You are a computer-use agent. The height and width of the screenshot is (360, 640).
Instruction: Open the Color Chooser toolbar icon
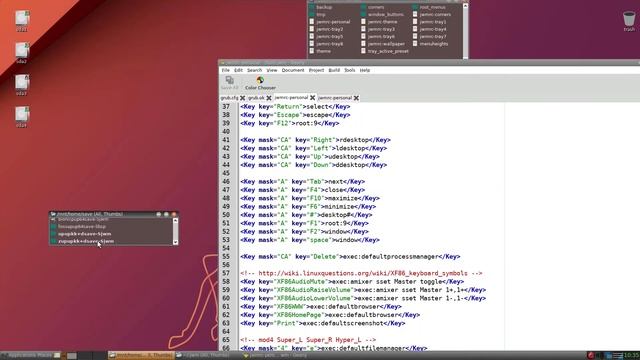pyautogui.click(x=260, y=83)
